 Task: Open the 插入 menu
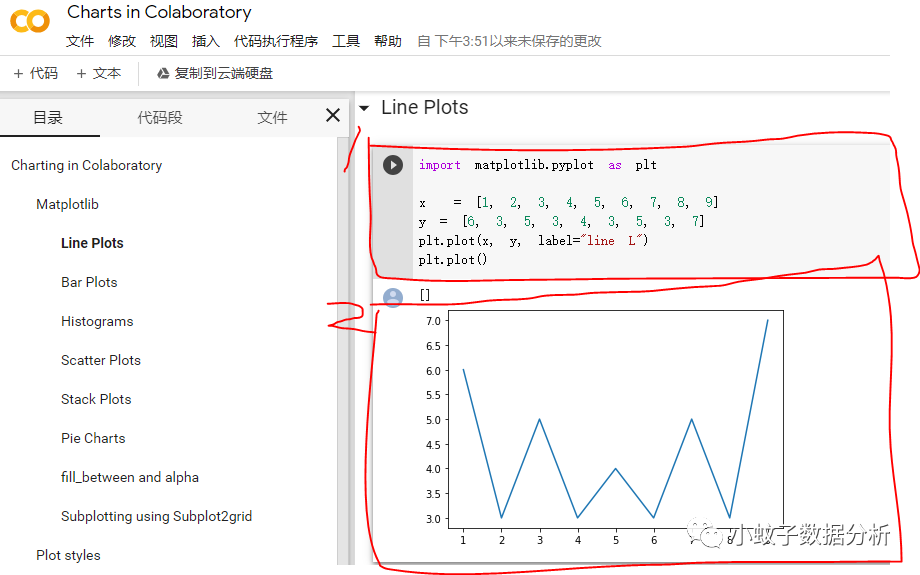(x=206, y=41)
